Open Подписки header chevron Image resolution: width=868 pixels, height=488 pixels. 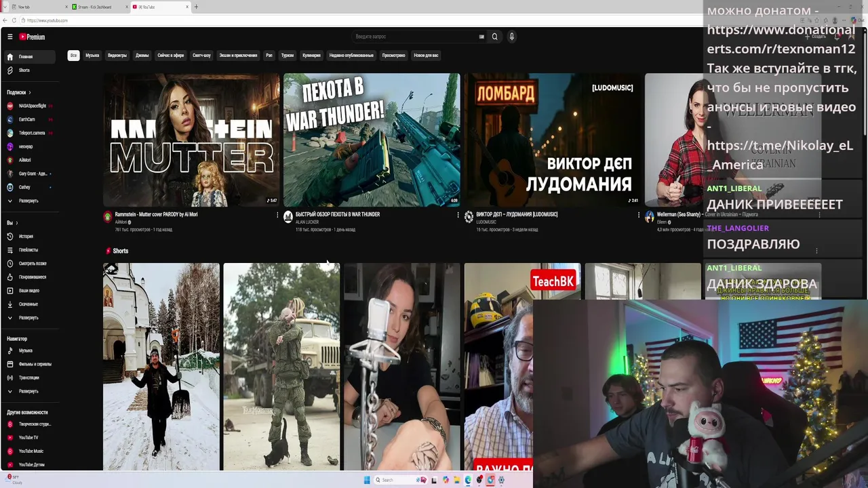[x=30, y=92]
